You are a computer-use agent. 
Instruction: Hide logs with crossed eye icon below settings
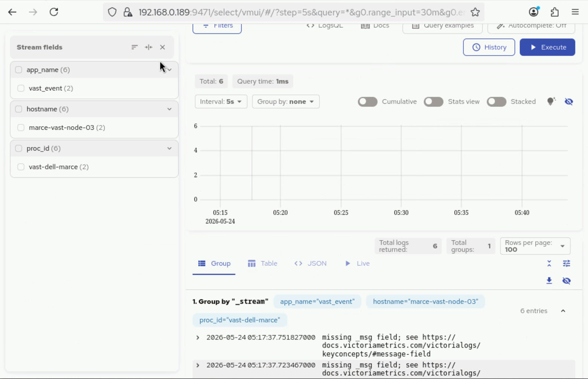coord(567,281)
